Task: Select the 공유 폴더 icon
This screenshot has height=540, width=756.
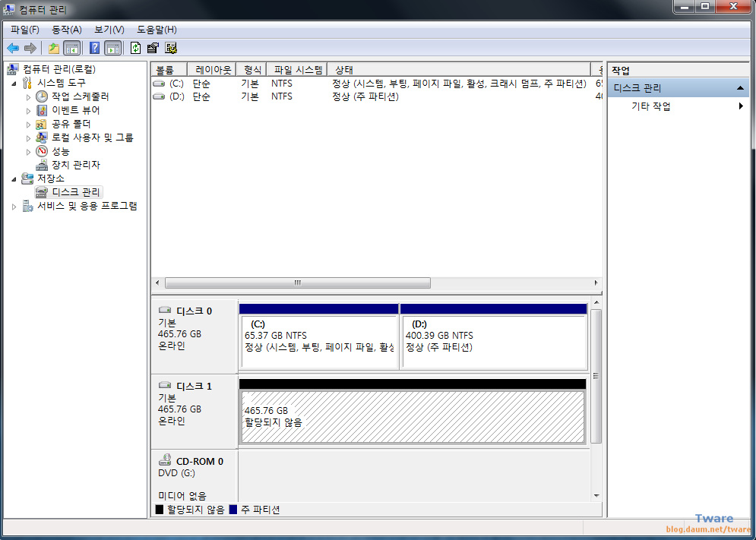Action: pos(42,124)
